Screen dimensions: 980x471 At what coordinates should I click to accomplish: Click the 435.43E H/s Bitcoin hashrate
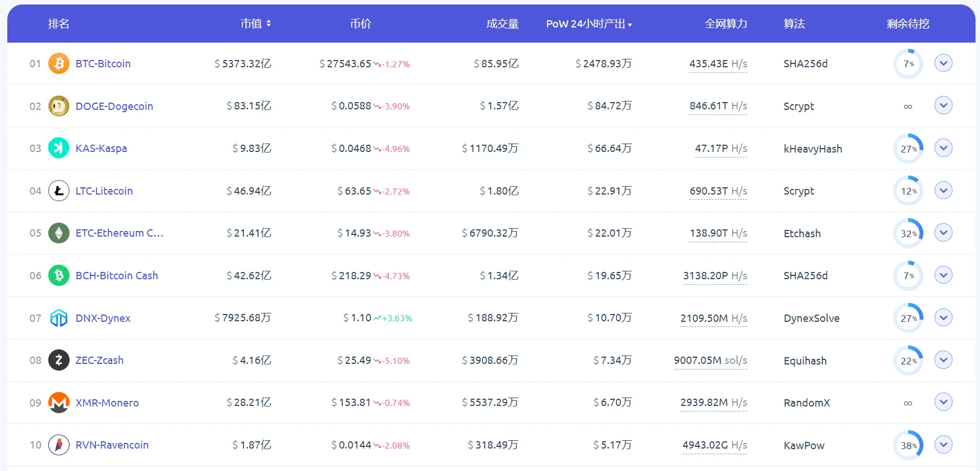click(718, 64)
